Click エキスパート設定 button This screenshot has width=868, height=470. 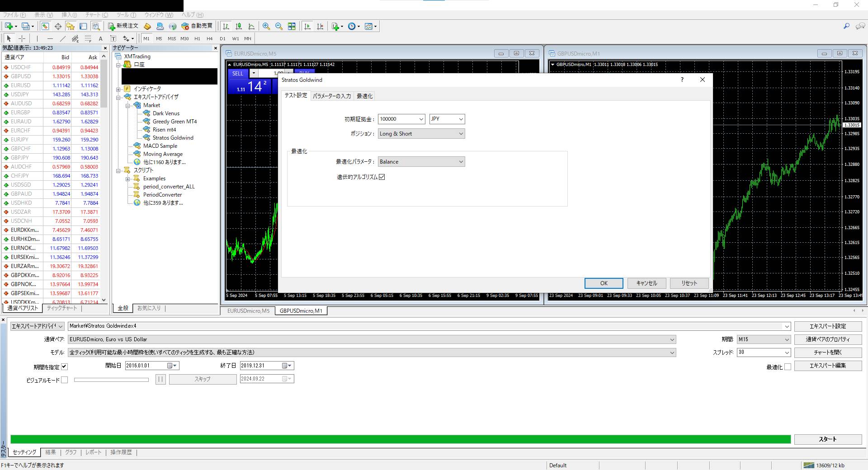[828, 326]
